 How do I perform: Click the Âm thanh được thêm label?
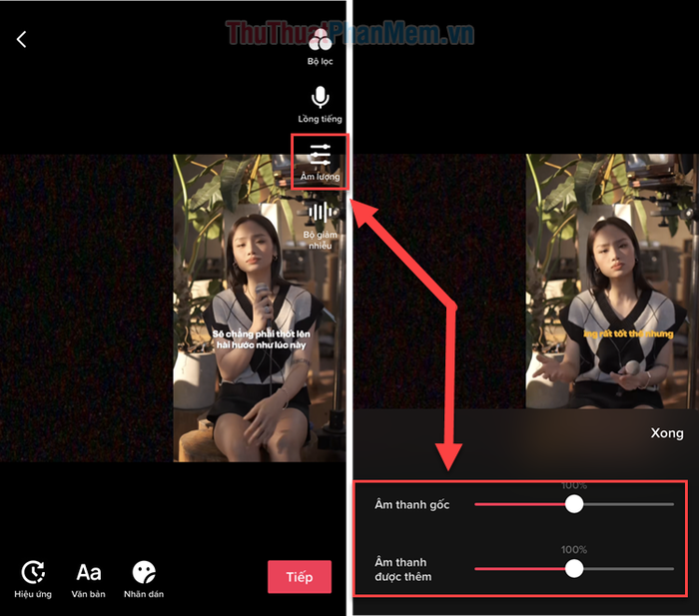pos(403,569)
